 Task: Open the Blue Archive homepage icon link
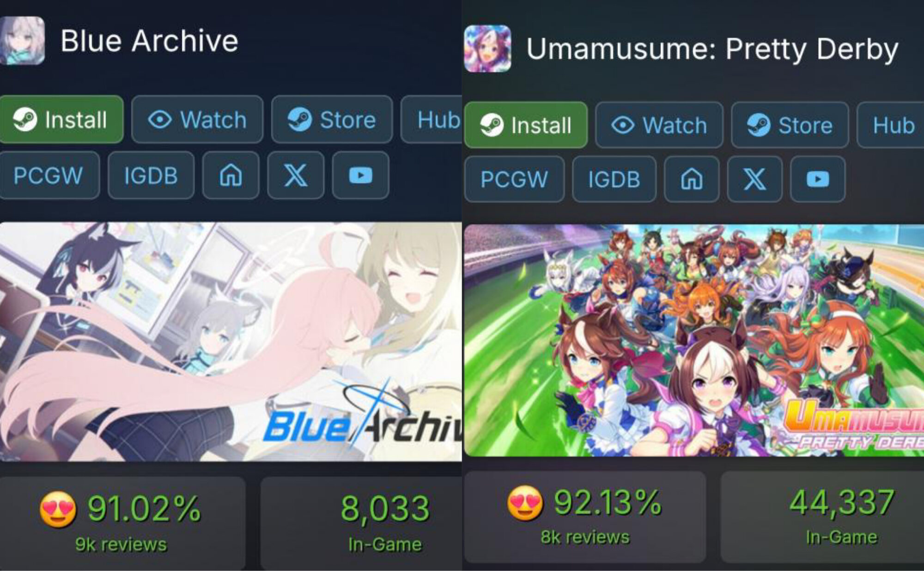[x=231, y=175]
